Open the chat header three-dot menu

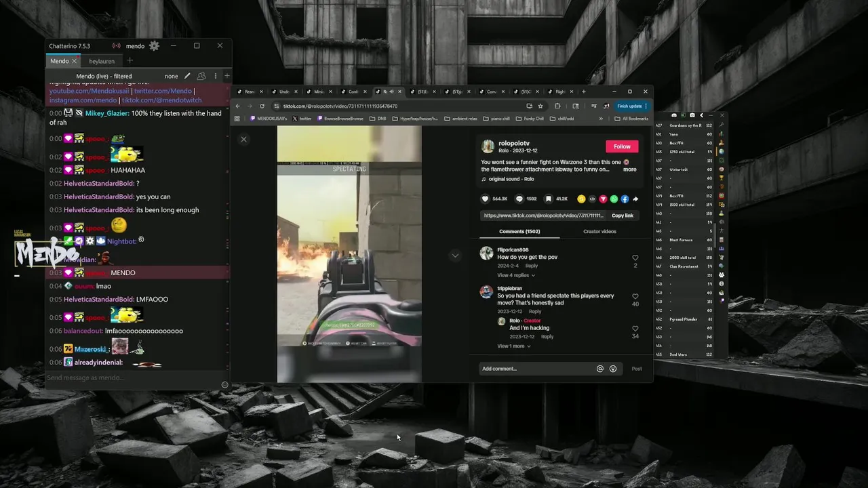(216, 76)
